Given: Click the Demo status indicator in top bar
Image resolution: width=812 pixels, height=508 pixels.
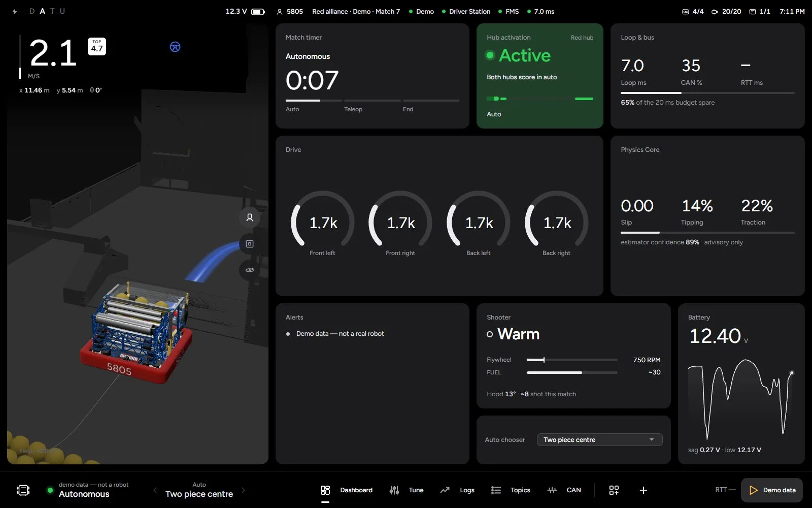Looking at the screenshot, I should (421, 11).
